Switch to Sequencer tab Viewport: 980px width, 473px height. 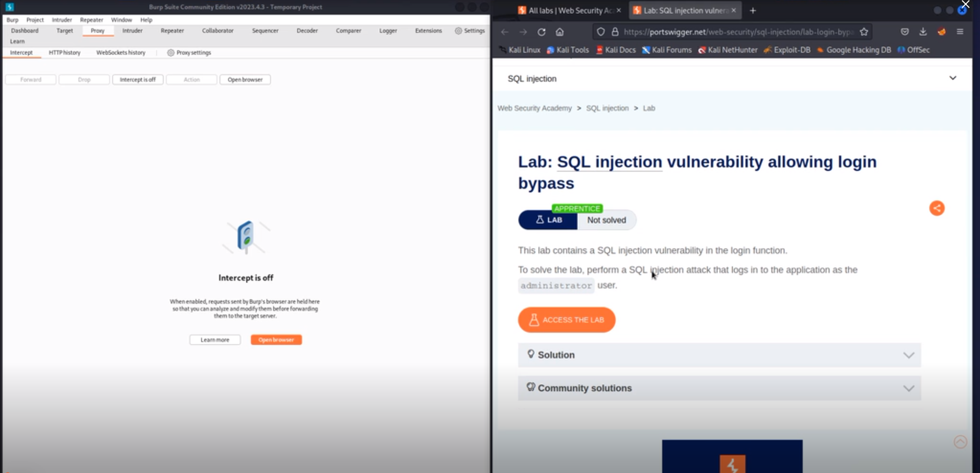[x=265, y=31]
